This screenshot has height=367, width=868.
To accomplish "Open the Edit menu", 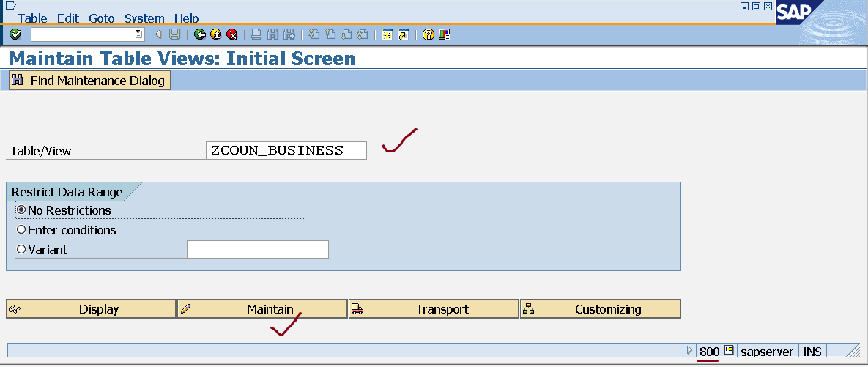I will coord(68,18).
